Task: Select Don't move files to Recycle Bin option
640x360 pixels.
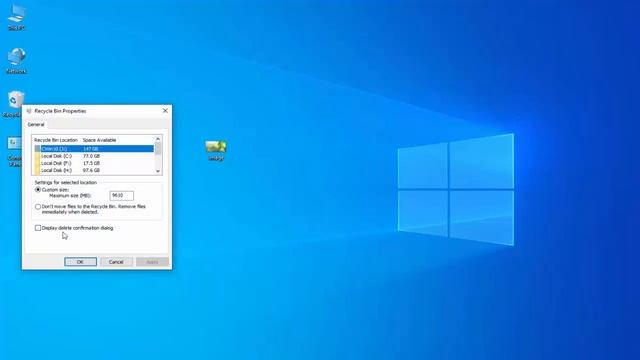Action: [x=38, y=207]
